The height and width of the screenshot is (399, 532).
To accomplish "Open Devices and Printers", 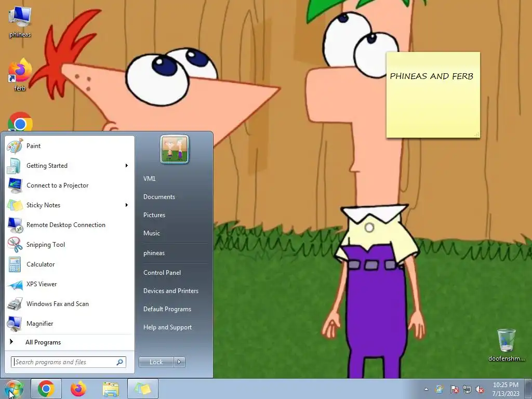I will coord(170,291).
